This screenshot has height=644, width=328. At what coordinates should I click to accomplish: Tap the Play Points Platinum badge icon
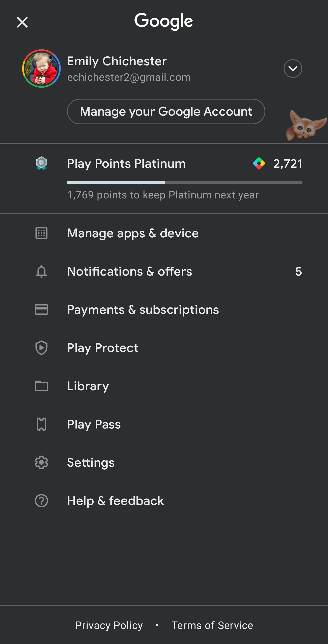41,163
